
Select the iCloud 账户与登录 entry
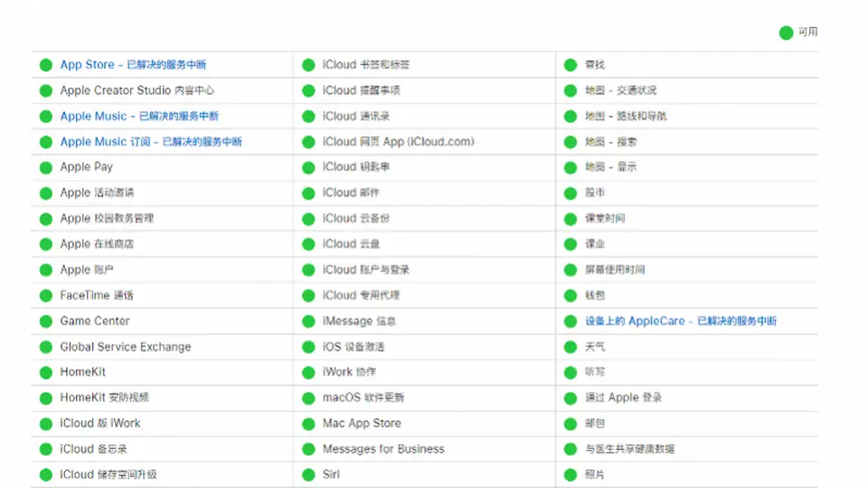(x=366, y=270)
